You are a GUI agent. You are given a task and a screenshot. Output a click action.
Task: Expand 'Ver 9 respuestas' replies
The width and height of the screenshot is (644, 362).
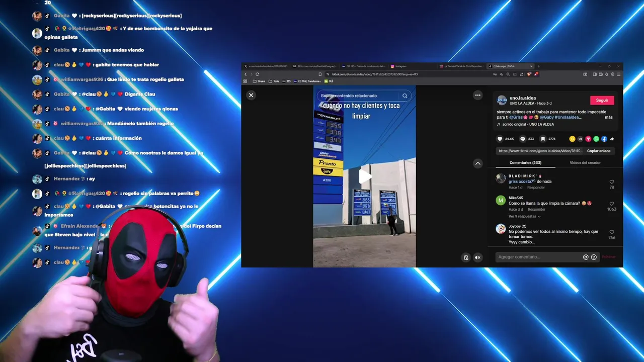(x=525, y=217)
